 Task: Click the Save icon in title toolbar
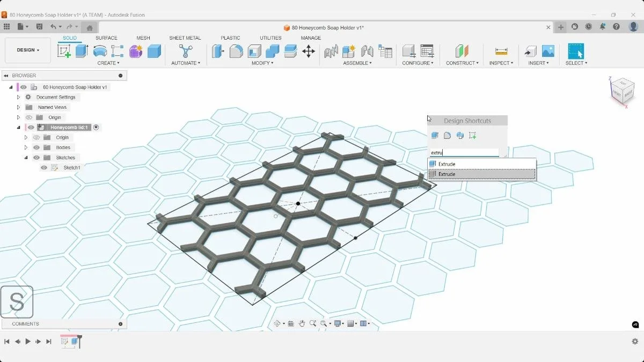tap(39, 27)
